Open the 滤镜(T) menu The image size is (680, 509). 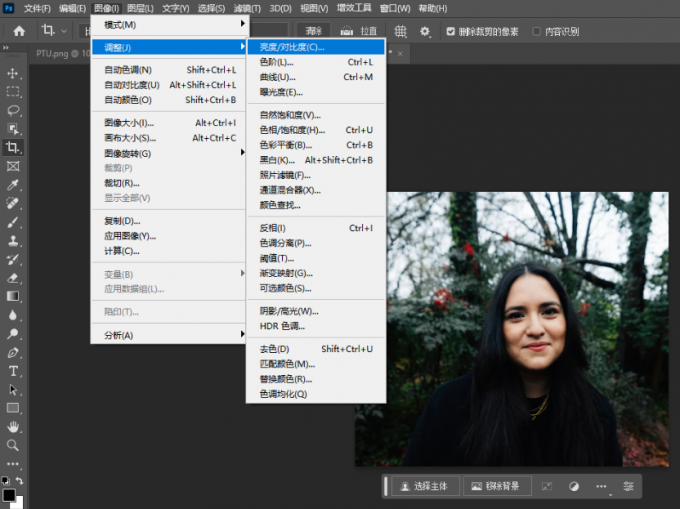248,8
